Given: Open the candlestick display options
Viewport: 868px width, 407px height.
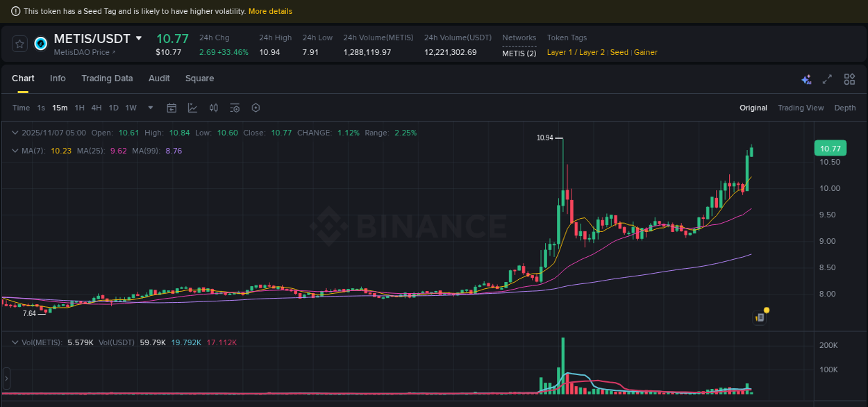Looking at the screenshot, I should click(213, 108).
